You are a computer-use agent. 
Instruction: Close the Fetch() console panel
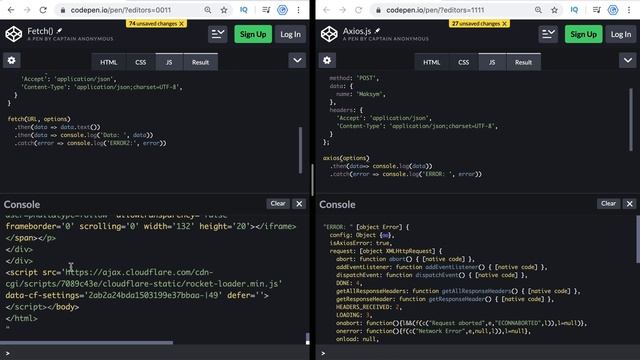(x=299, y=204)
